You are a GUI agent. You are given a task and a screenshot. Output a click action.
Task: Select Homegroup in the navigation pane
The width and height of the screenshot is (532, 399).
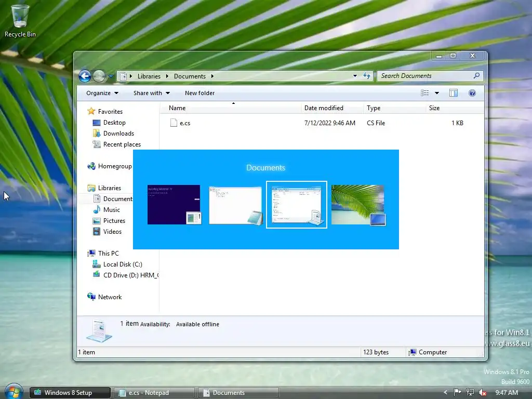115,166
